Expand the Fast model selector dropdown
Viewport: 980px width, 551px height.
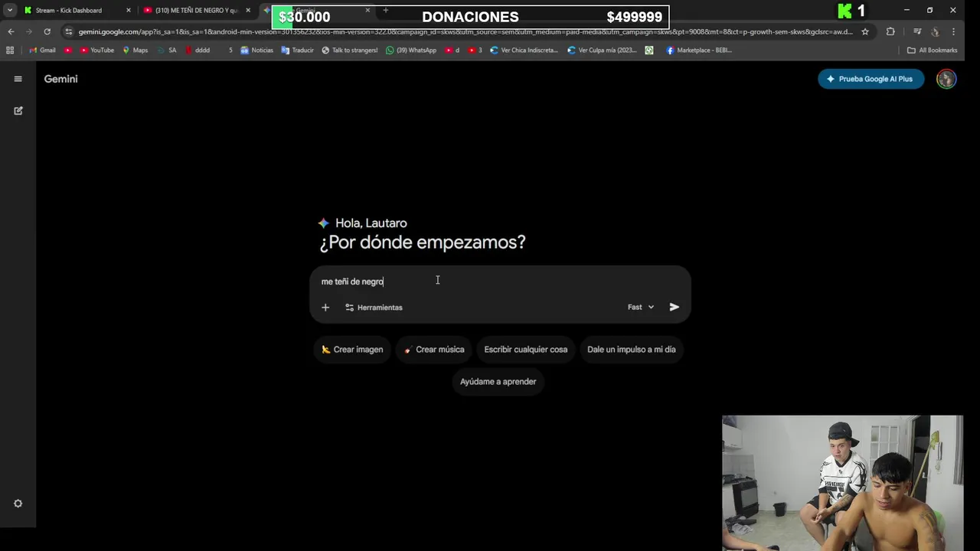click(x=641, y=307)
